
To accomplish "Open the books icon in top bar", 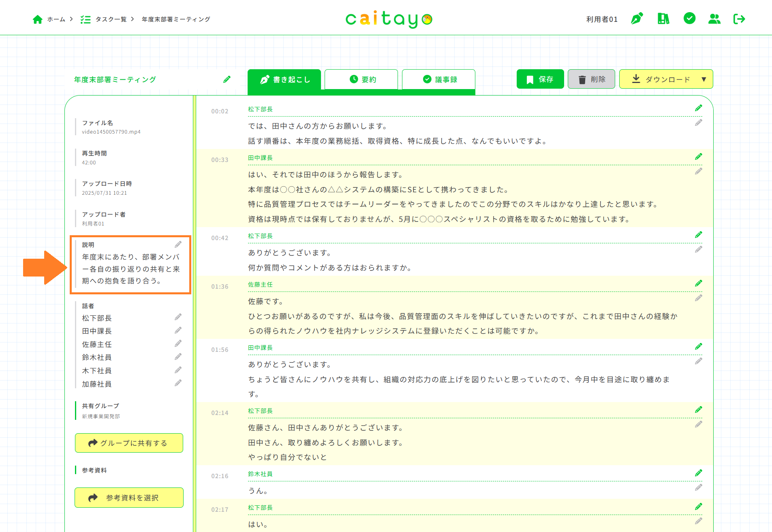I will click(x=663, y=19).
